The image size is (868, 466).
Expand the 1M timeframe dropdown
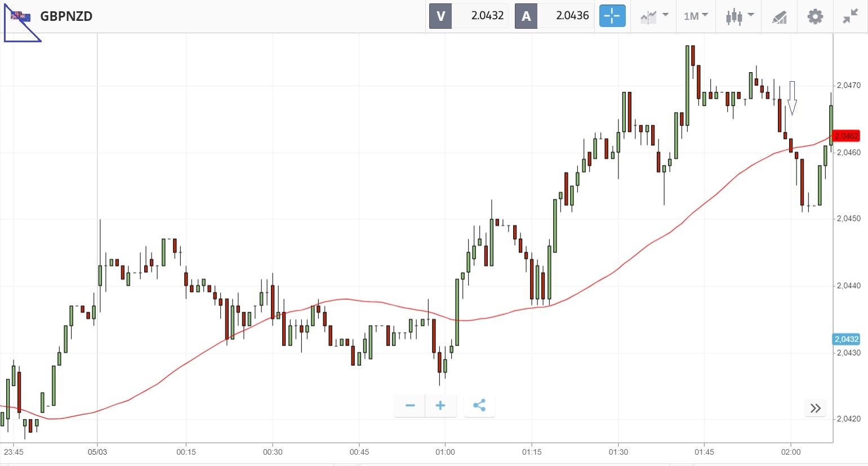pyautogui.click(x=696, y=16)
